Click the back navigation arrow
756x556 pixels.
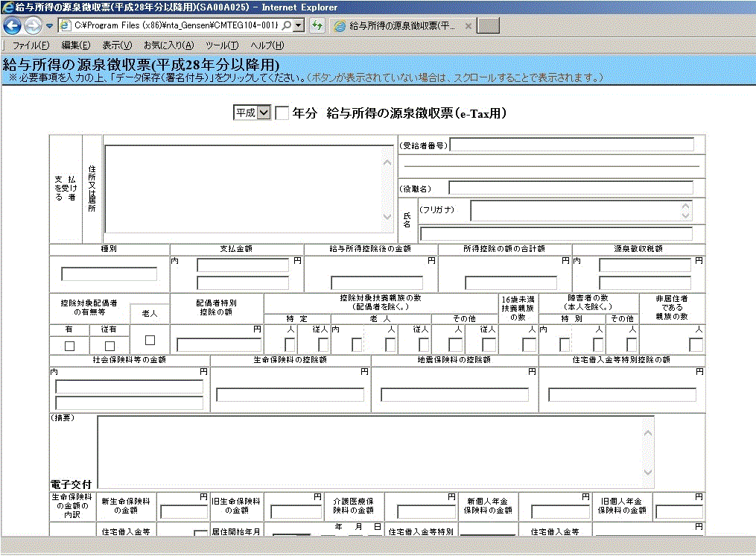coord(10,25)
